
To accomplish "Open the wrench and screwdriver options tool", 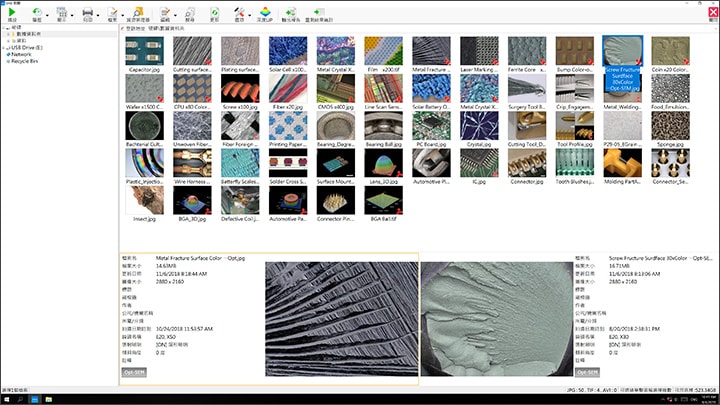I will pyautogui.click(x=238, y=12).
